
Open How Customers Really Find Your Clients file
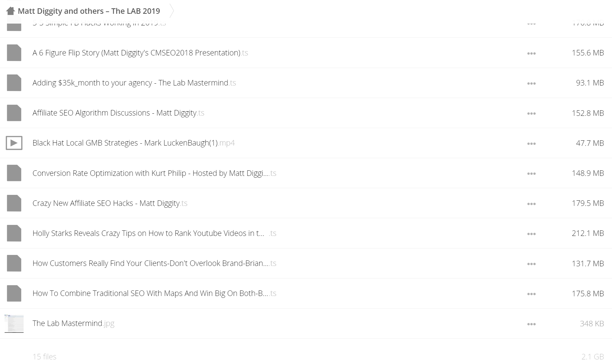pyautogui.click(x=154, y=263)
